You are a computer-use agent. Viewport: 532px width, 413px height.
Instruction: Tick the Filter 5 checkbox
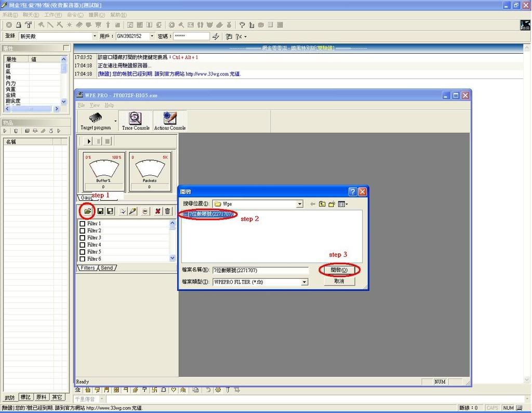[x=82, y=252]
